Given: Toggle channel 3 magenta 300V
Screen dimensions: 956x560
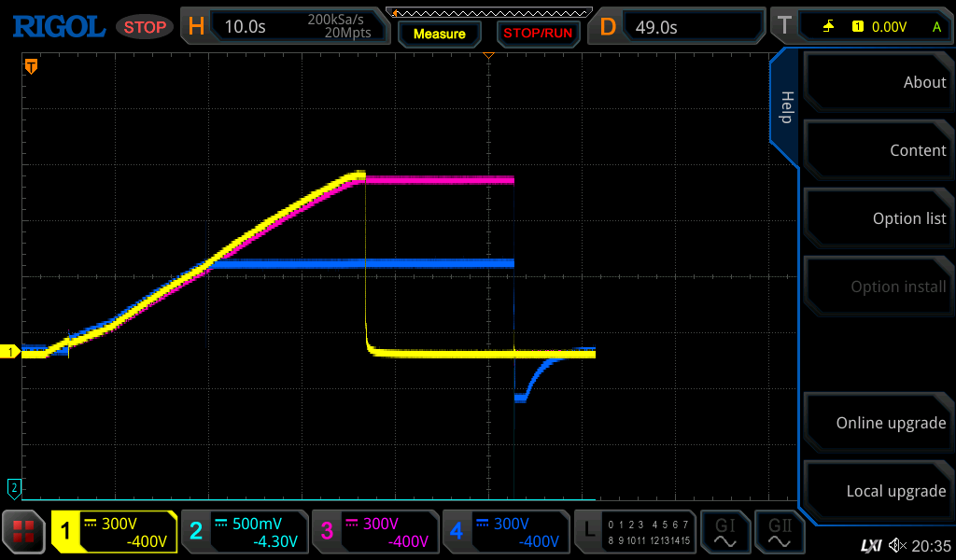Looking at the screenshot, I should click(374, 532).
